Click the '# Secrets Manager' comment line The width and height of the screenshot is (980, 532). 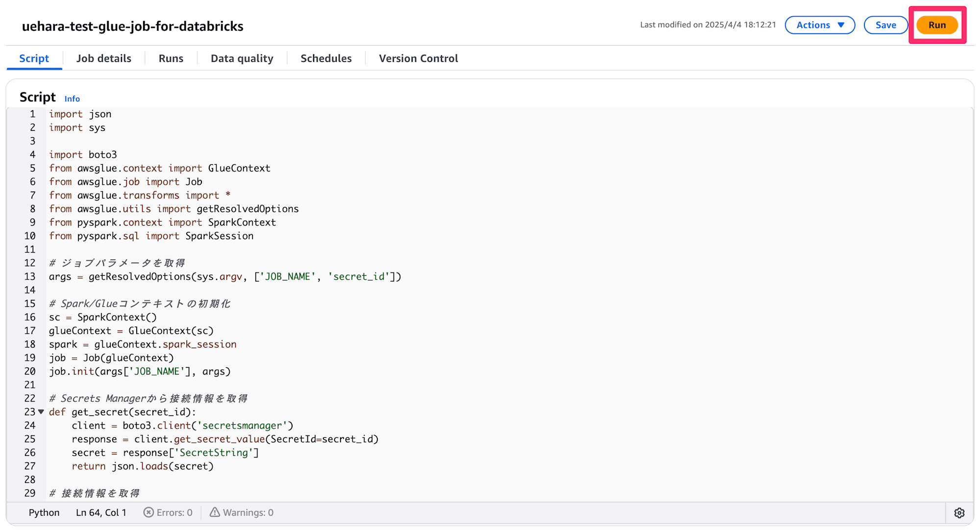coord(148,399)
